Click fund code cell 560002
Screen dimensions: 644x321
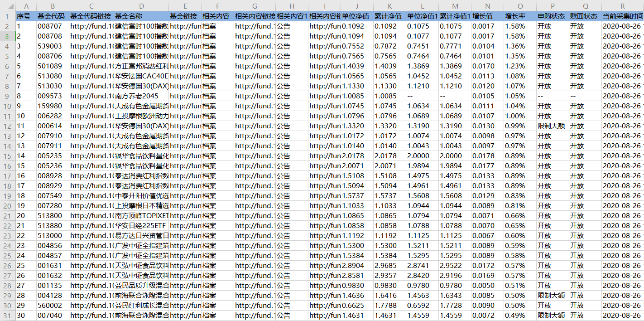52,306
